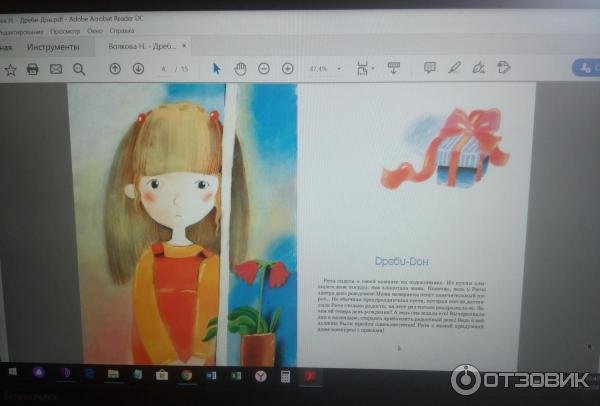Zoom in with plus button
The width and height of the screenshot is (600, 406).
pos(288,69)
